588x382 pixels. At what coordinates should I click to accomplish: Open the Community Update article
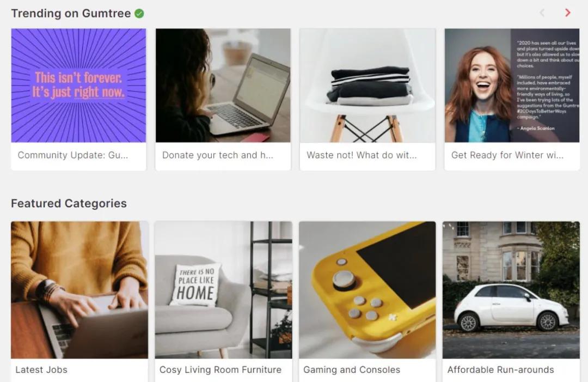coord(73,155)
